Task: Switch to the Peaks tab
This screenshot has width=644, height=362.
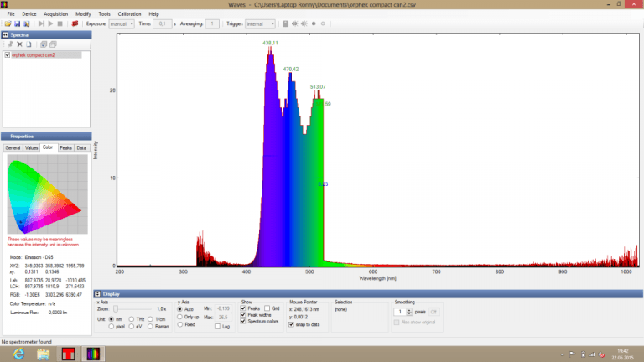Action: point(65,147)
